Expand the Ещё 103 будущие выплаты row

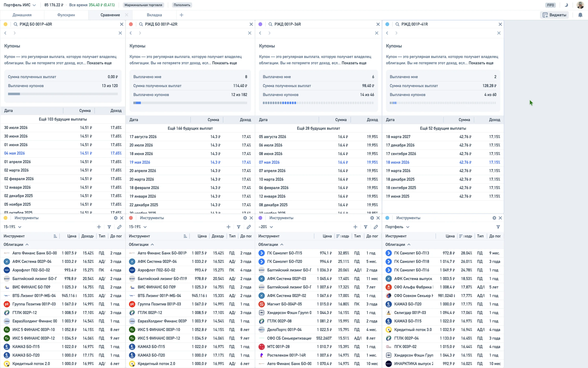63,119
